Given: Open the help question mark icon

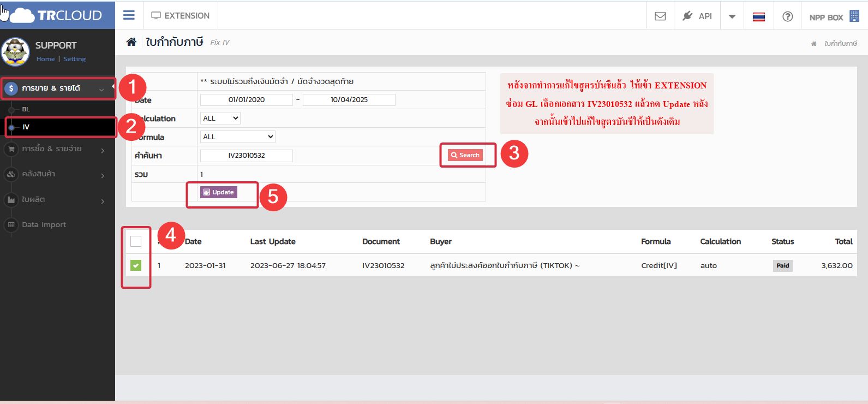Looking at the screenshot, I should (787, 16).
